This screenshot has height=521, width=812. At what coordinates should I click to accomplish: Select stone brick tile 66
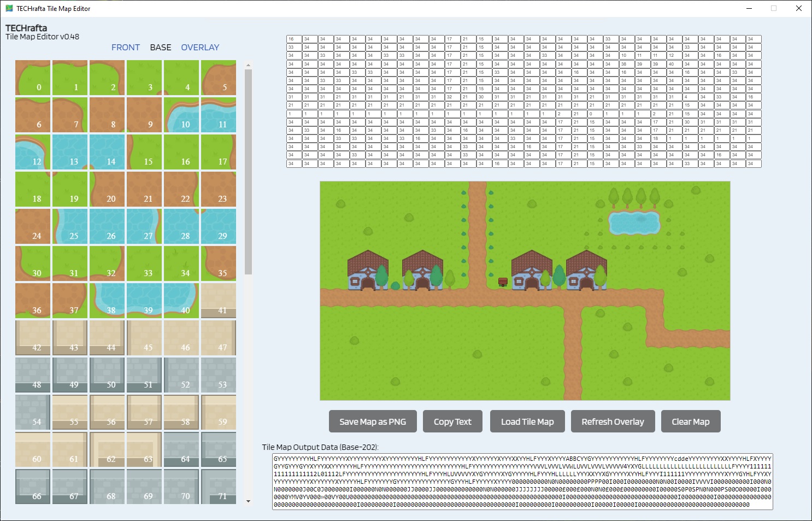(x=33, y=487)
